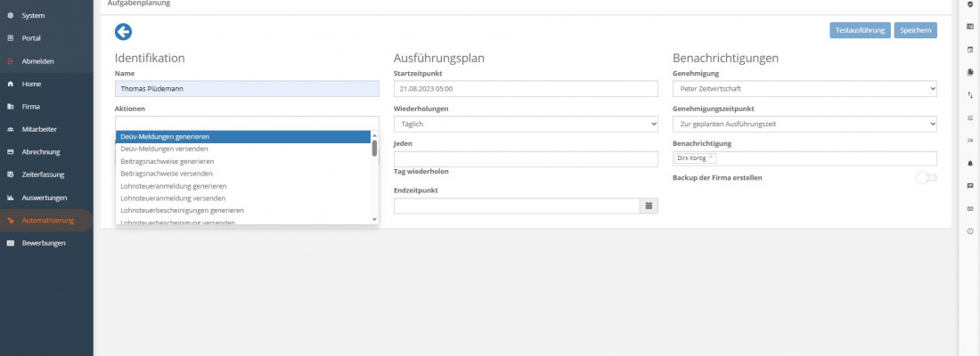Click the Endzeitpunkt input field

point(517,206)
